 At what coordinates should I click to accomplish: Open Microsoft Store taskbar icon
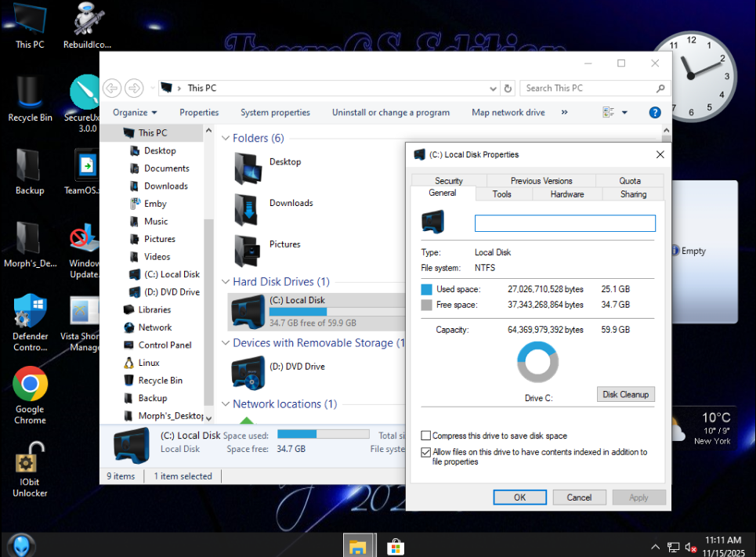click(x=396, y=546)
